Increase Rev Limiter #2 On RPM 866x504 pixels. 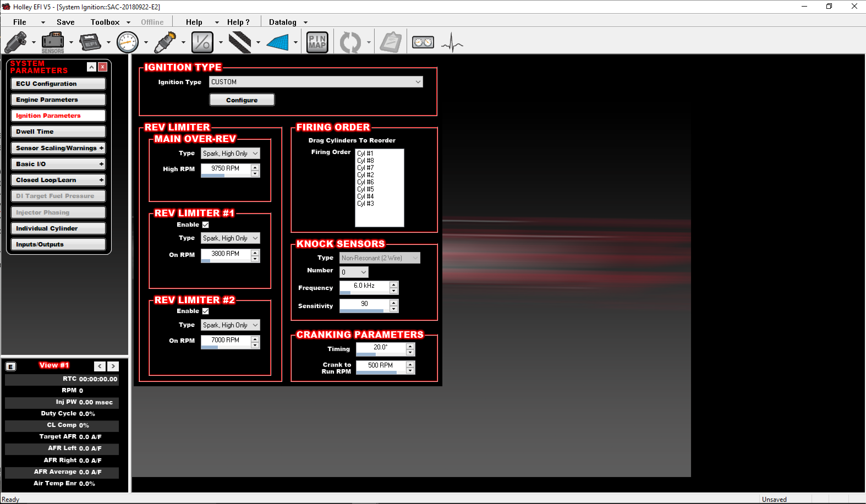tap(255, 339)
